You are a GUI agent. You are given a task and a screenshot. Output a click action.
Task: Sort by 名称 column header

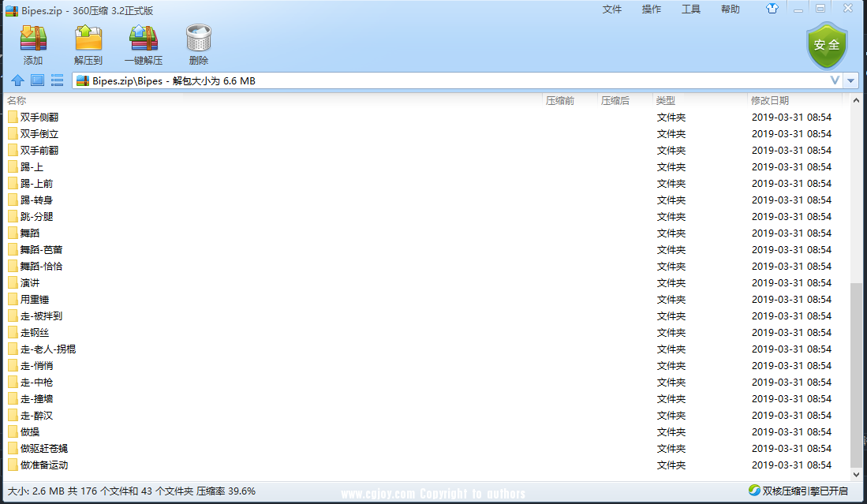(17, 100)
